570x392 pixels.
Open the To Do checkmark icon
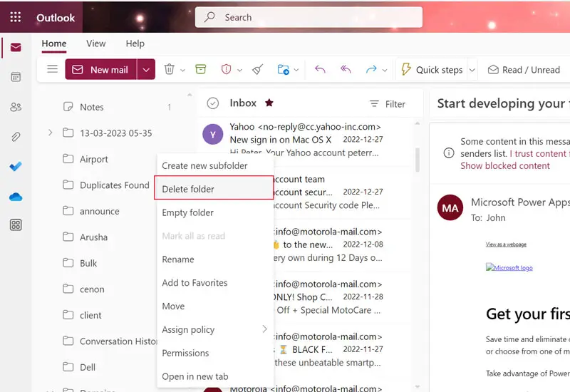click(x=15, y=167)
